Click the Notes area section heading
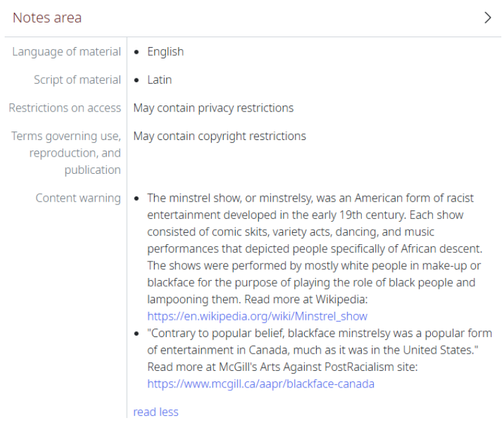Image resolution: width=504 pixels, height=422 pixels. click(x=47, y=18)
